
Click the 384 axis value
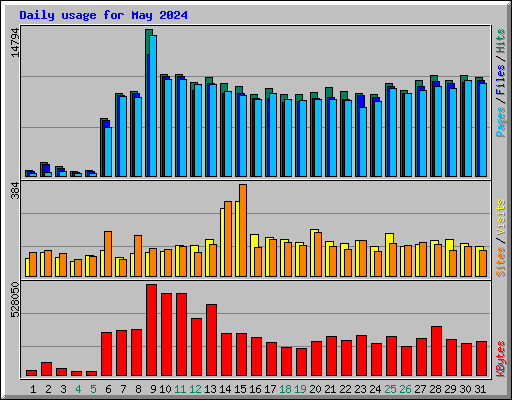coord(15,191)
